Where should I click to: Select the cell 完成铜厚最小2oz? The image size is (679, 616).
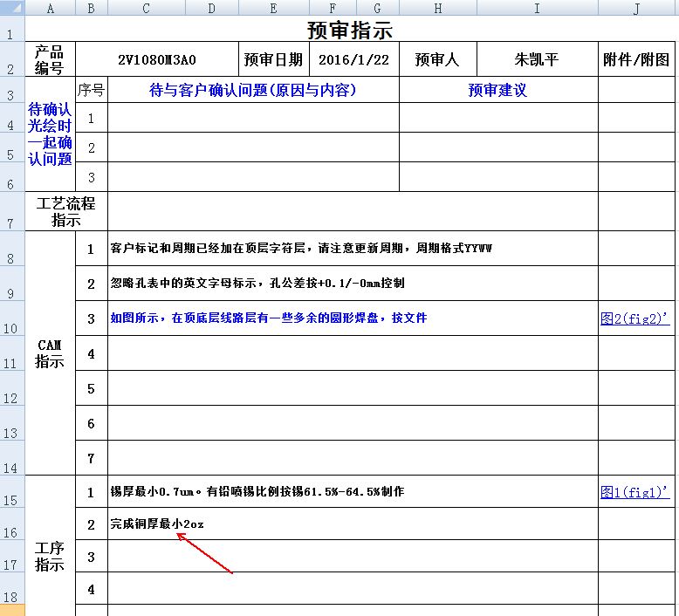[x=353, y=524]
